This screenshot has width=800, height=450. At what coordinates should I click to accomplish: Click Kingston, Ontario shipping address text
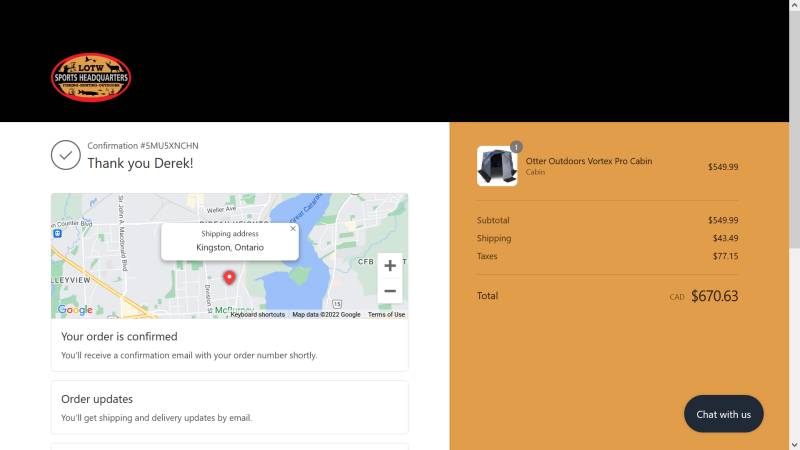coord(230,247)
